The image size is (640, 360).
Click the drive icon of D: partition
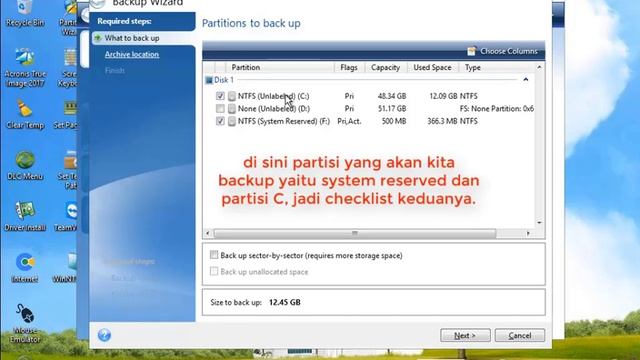232,109
